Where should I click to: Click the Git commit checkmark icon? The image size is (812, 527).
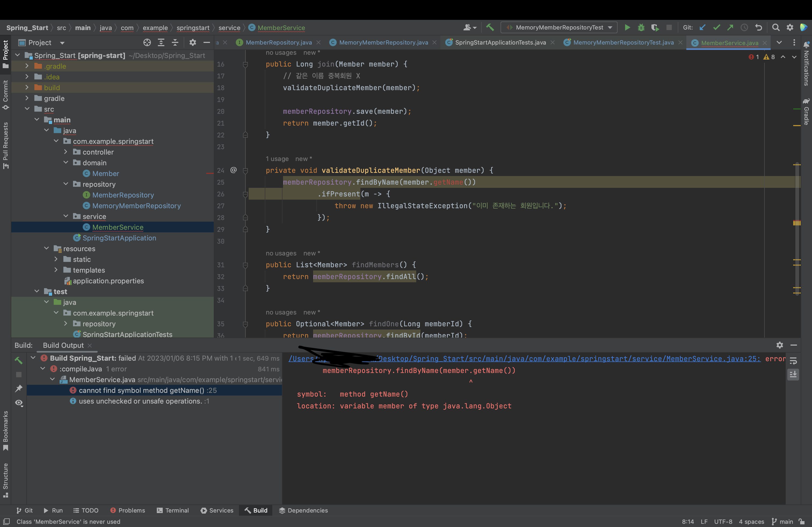click(x=716, y=28)
